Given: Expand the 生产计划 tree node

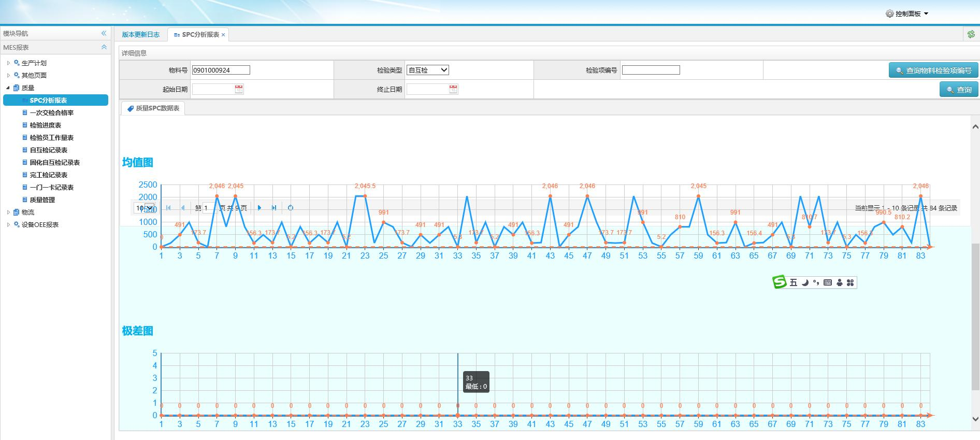Looking at the screenshot, I should (x=8, y=63).
